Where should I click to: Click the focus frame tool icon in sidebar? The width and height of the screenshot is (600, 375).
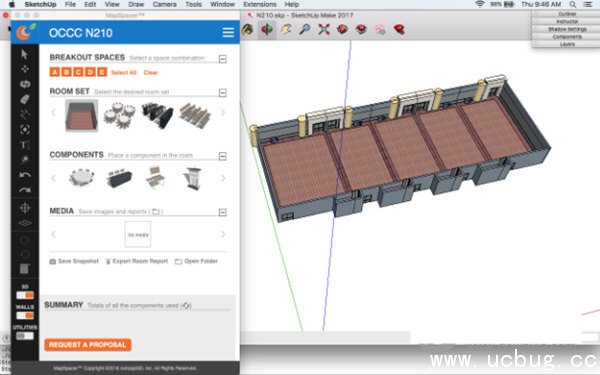coord(25,129)
